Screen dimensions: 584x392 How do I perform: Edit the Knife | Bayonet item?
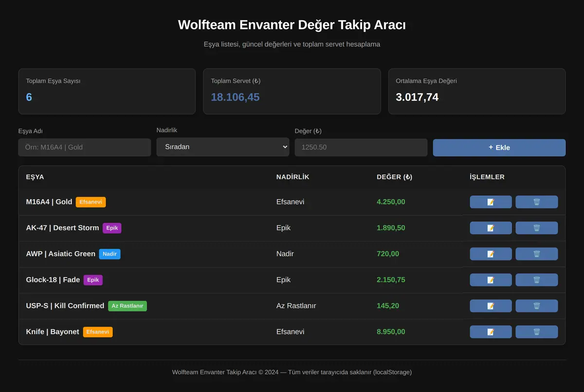click(491, 332)
